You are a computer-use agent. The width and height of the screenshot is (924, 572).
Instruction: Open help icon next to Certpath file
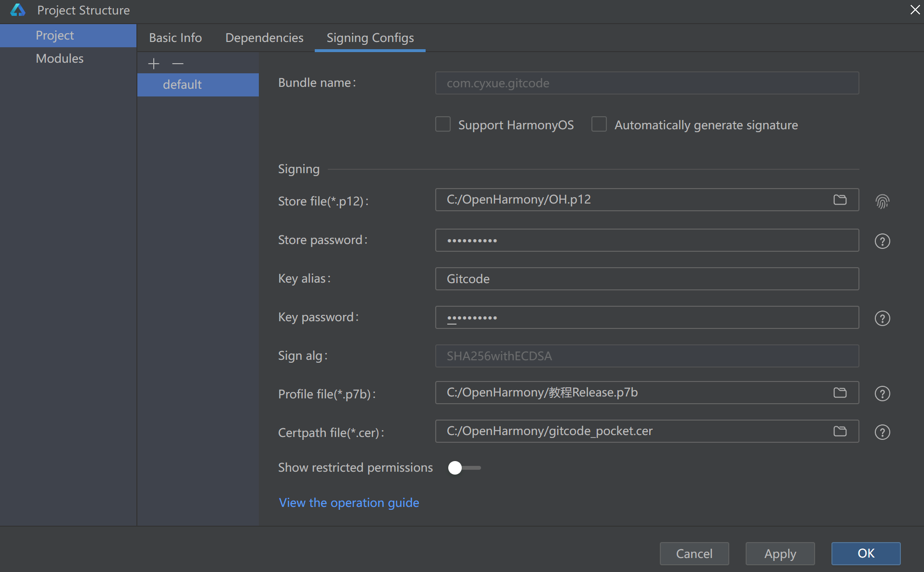882,432
